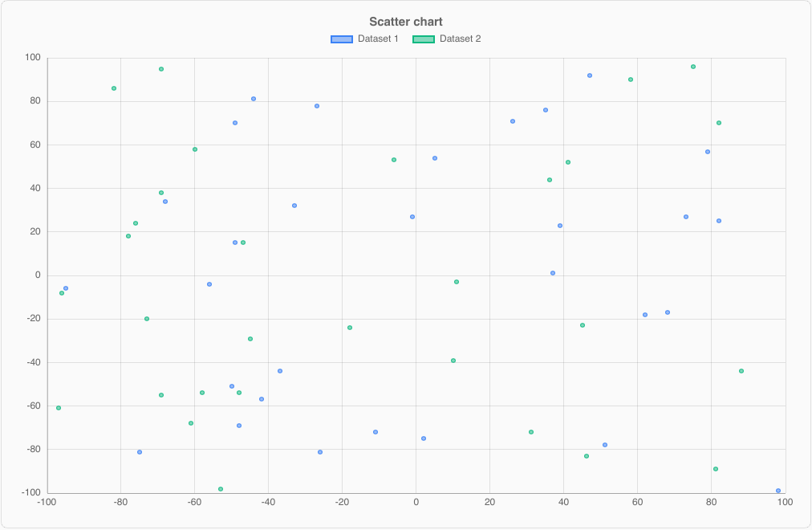This screenshot has height=530, width=812.
Task: Click the green Dataset 2 legend swatch
Action: [x=424, y=39]
